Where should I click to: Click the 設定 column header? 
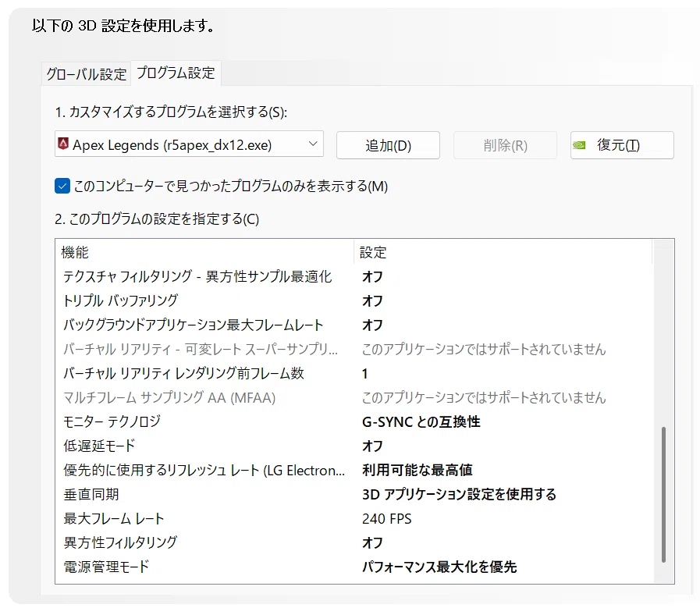pyautogui.click(x=503, y=252)
